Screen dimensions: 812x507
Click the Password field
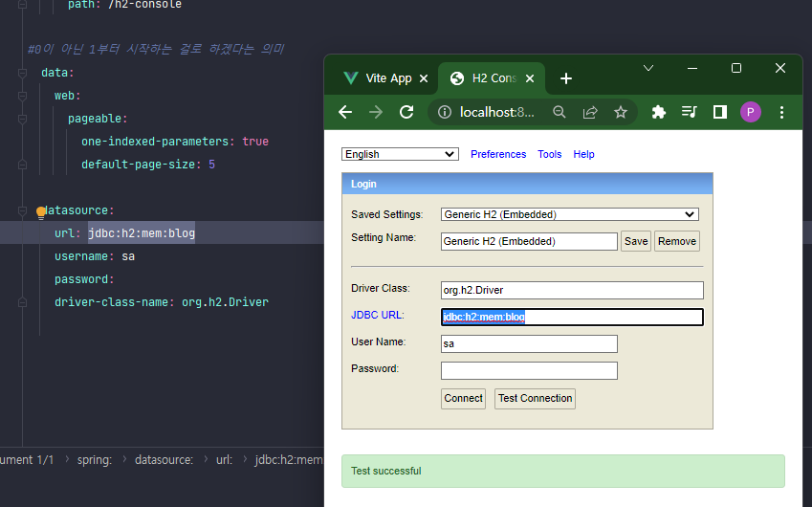529,371
